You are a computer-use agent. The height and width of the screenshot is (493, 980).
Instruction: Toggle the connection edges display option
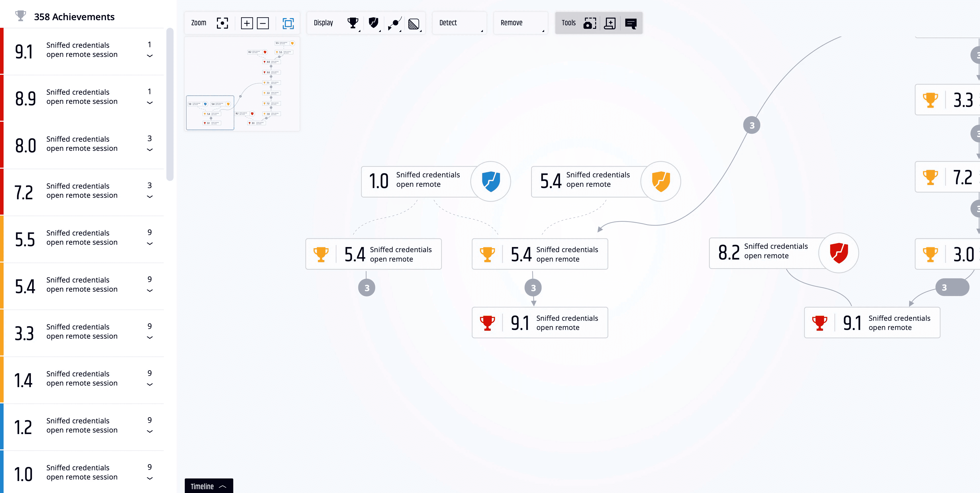point(395,23)
